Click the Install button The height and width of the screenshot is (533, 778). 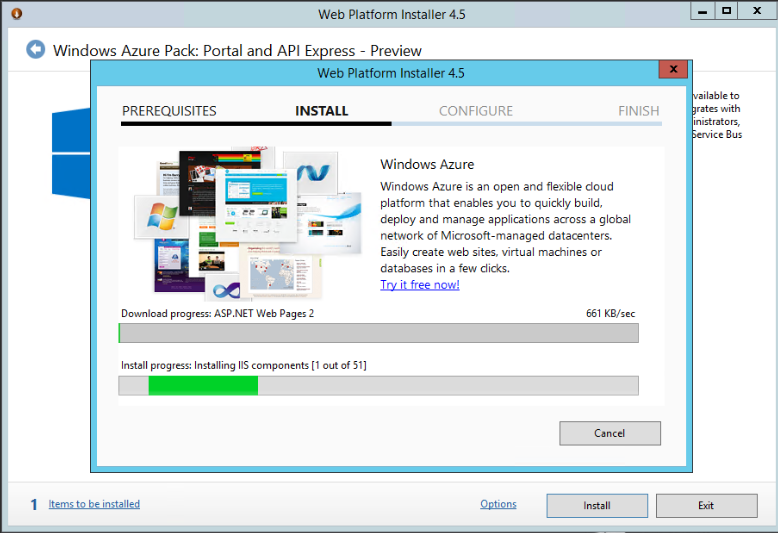(597, 506)
